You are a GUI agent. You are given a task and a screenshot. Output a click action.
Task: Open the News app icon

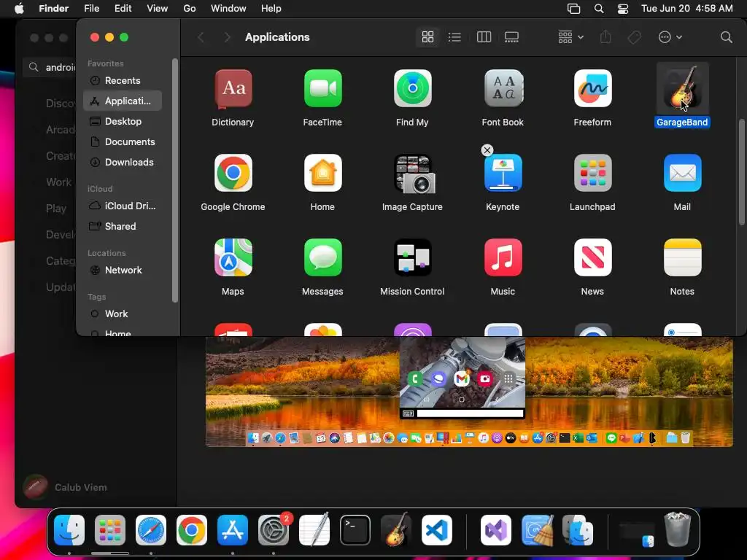592,257
